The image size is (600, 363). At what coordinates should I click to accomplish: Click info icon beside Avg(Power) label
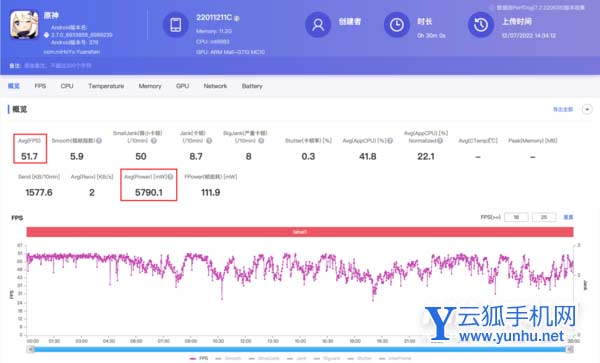tap(170, 177)
